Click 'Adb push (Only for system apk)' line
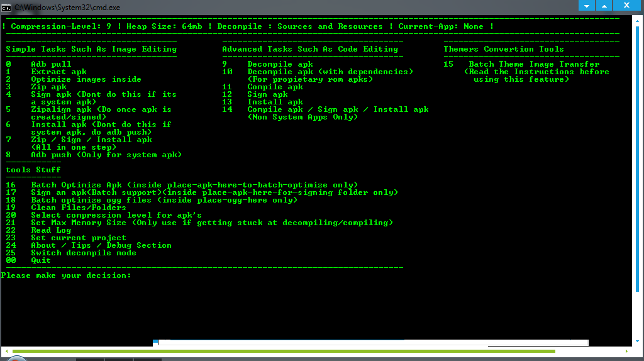This screenshot has height=361, width=644. coord(106,155)
